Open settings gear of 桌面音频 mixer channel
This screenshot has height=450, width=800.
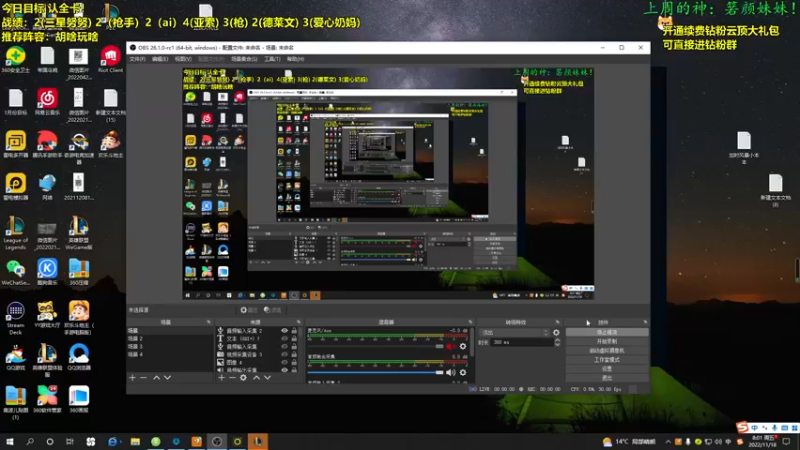point(463,372)
